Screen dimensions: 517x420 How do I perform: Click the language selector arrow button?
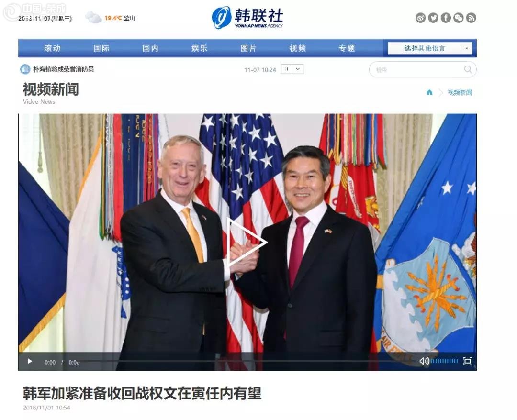pyautogui.click(x=467, y=48)
